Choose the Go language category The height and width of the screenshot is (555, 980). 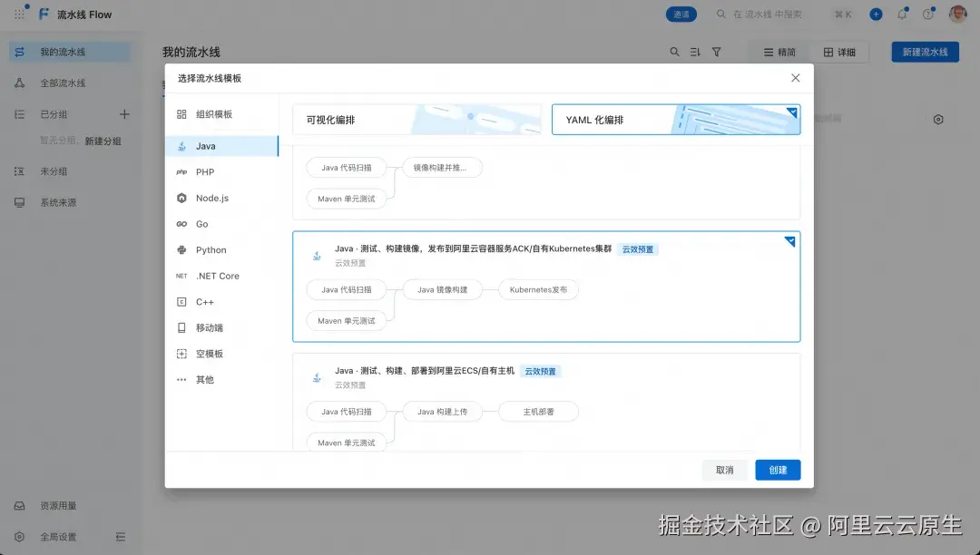coord(208,224)
